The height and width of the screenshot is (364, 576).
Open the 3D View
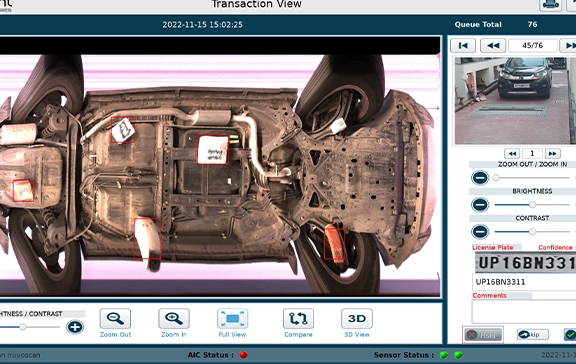[x=357, y=318]
